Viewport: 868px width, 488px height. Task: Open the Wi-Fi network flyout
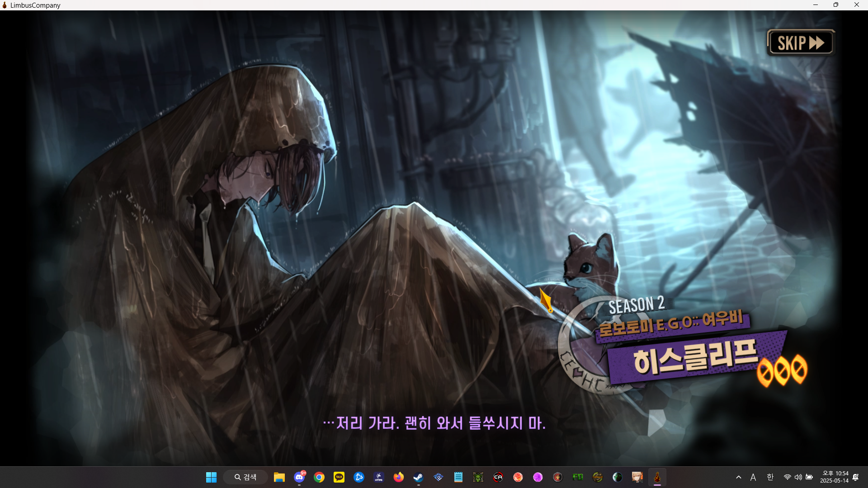(x=787, y=477)
